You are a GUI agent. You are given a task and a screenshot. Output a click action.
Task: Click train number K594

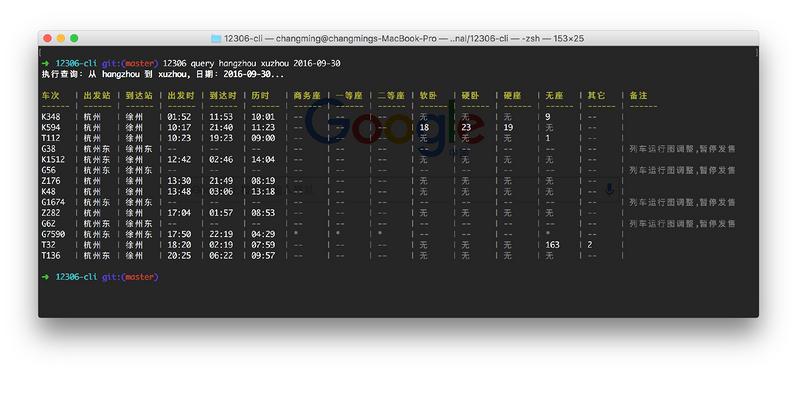51,128
